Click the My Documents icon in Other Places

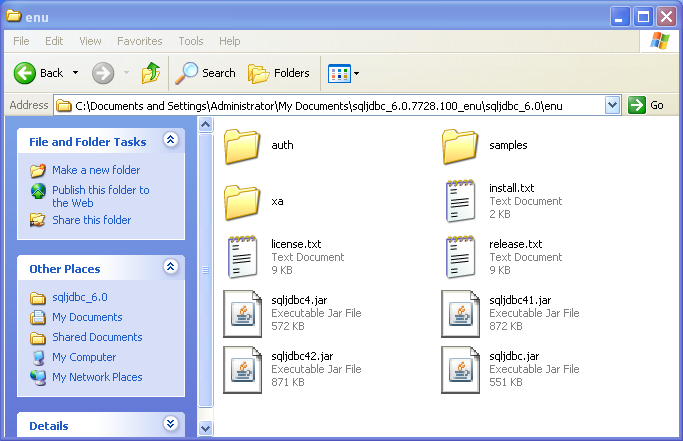38,317
